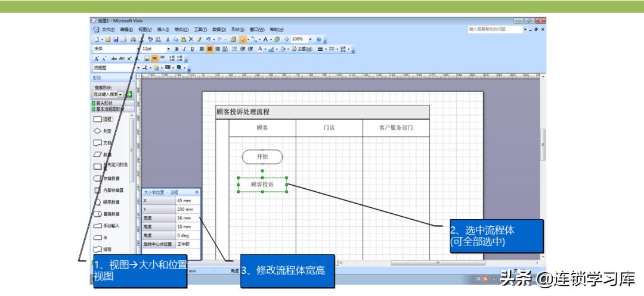The image size is (644, 296).
Task: Select the 存储数据 stored data shape
Action: tap(106, 178)
